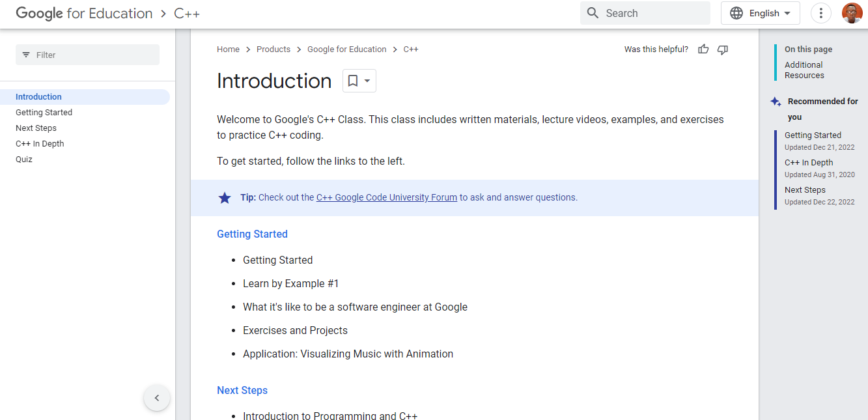The width and height of the screenshot is (868, 420).
Task: Select Getting Started in left sidebar
Action: (x=44, y=113)
